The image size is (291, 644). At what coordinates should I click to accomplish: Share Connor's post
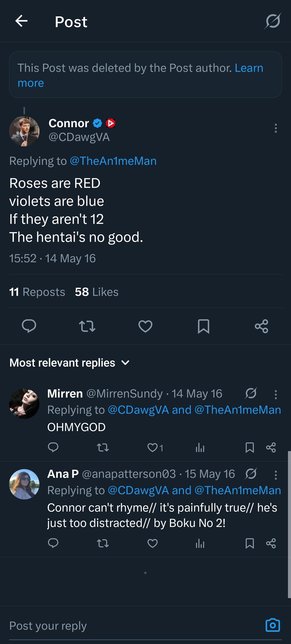(261, 326)
